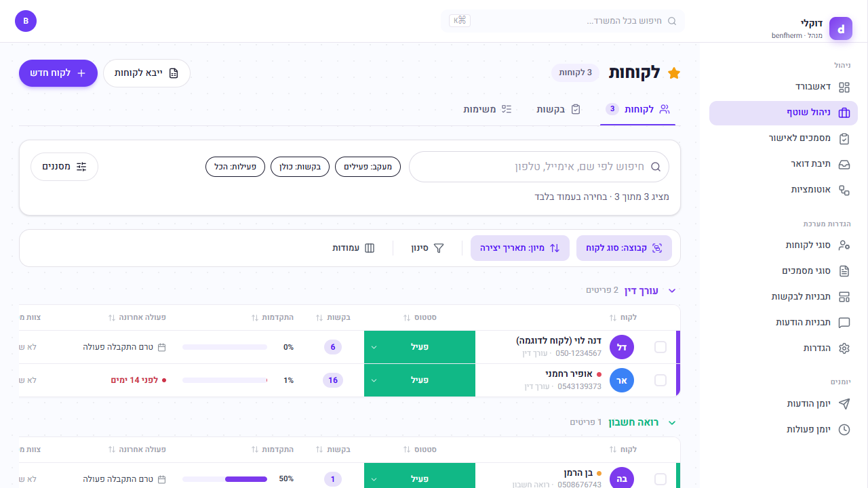Select ניהול שוטף in sidebar
The width and height of the screenshot is (868, 488).
(783, 113)
